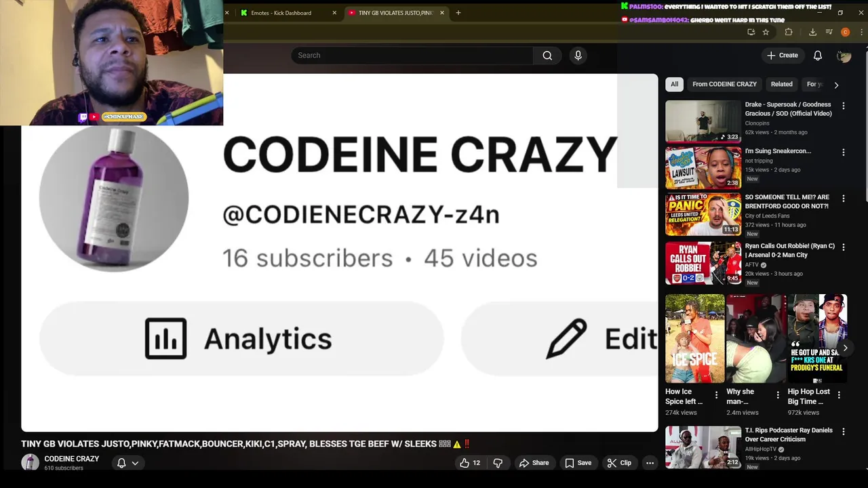Viewport: 868px width, 488px height.
Task: Open options for Why she man short
Action: pos(777,395)
